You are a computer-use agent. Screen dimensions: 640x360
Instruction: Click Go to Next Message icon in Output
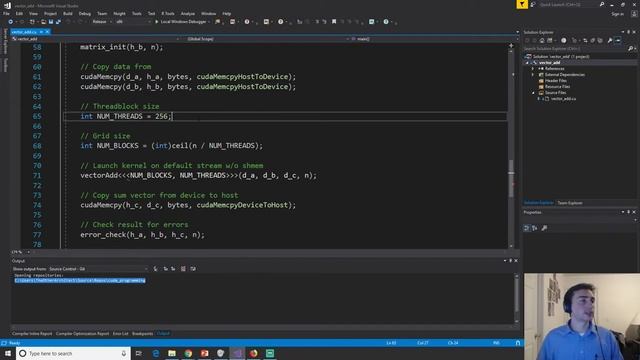(x=173, y=269)
